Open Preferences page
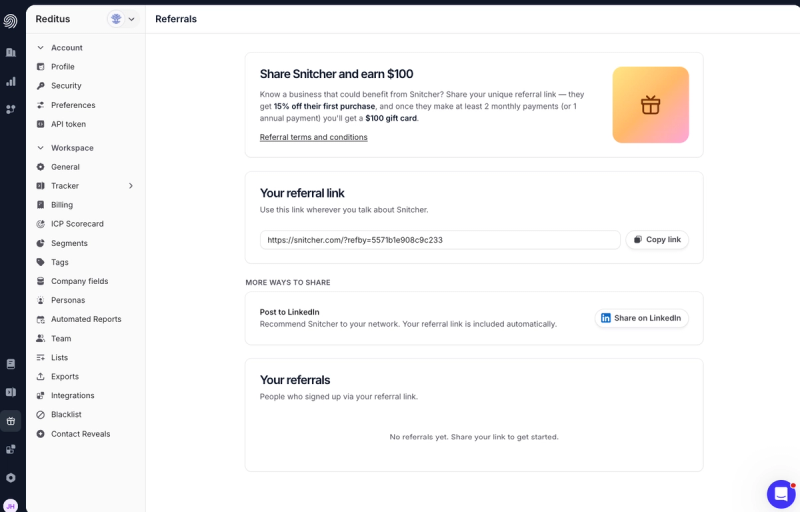Image resolution: width=800 pixels, height=512 pixels. coord(73,105)
